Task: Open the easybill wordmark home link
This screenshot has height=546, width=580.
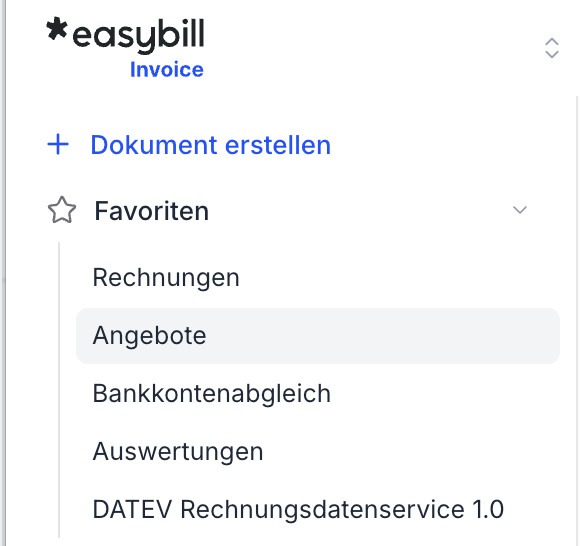Action: (x=138, y=35)
